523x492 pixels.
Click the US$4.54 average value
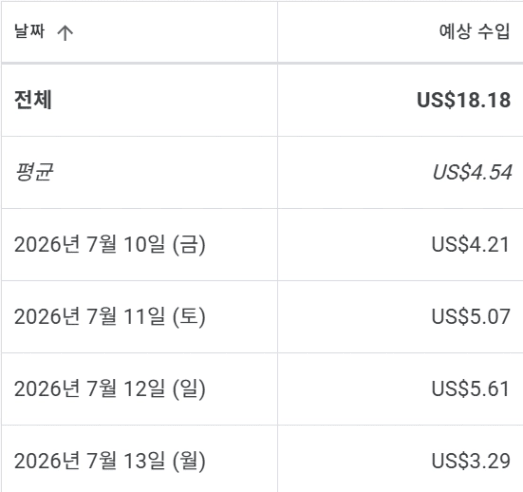coord(472,172)
